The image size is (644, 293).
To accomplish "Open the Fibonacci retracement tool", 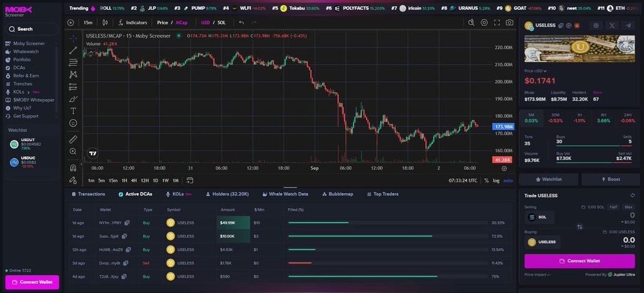I will tap(73, 62).
